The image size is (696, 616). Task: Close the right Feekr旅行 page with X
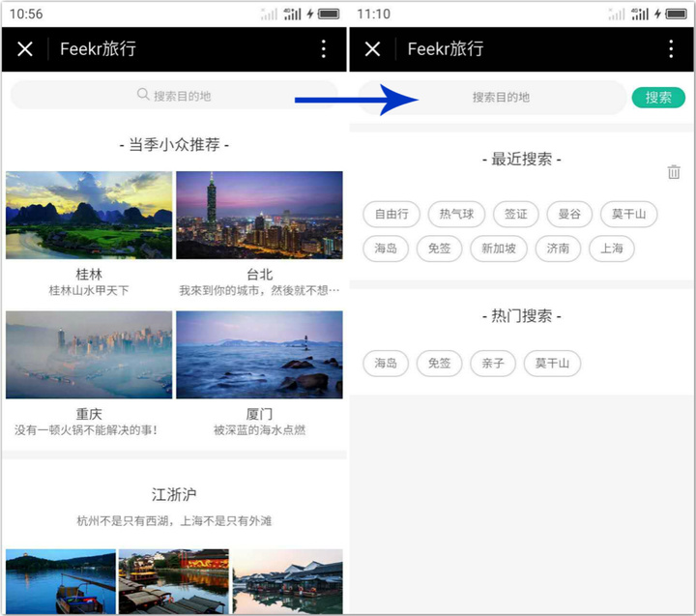click(372, 49)
